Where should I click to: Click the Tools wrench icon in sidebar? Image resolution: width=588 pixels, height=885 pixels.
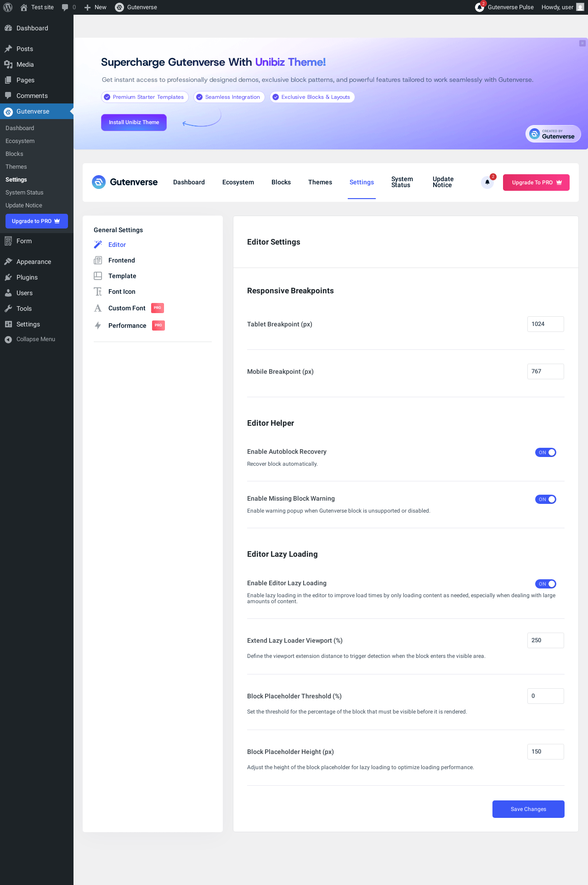(x=8, y=308)
